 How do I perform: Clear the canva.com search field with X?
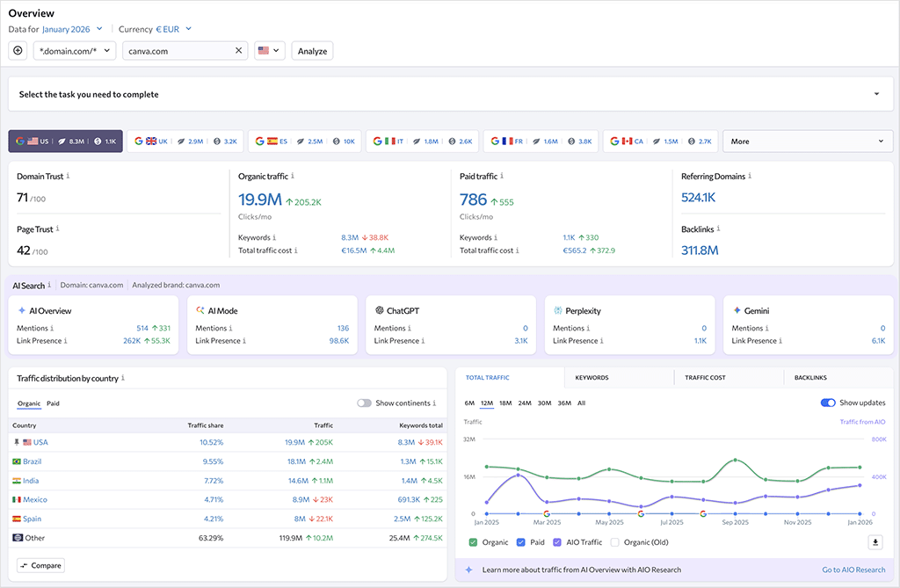(237, 50)
